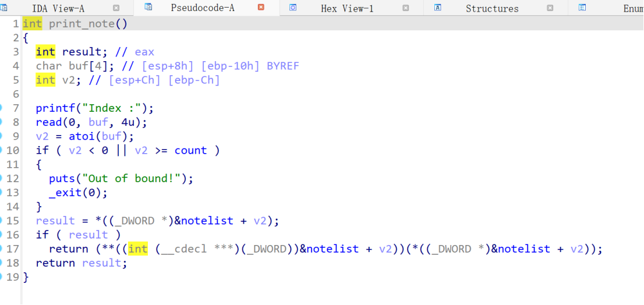
Task: Toggle breakpoint dot on line 17 return
Action: (1, 249)
